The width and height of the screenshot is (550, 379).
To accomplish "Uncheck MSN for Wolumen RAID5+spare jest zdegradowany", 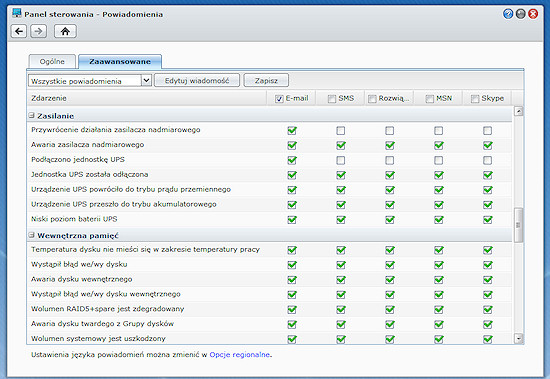I will pyautogui.click(x=438, y=310).
